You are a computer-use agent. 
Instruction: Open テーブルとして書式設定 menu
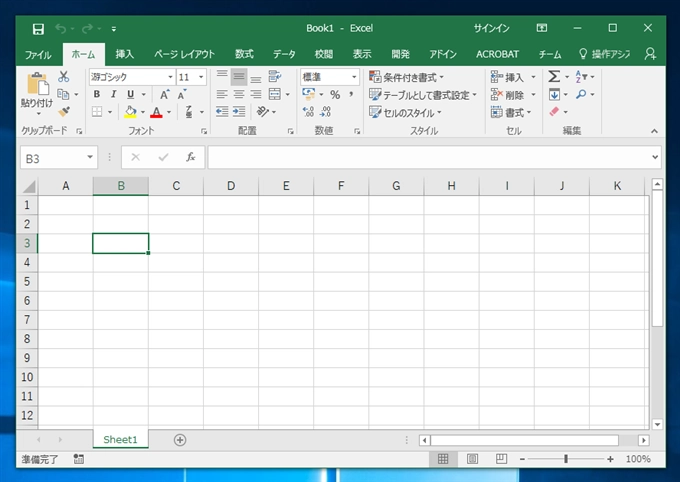click(422, 95)
